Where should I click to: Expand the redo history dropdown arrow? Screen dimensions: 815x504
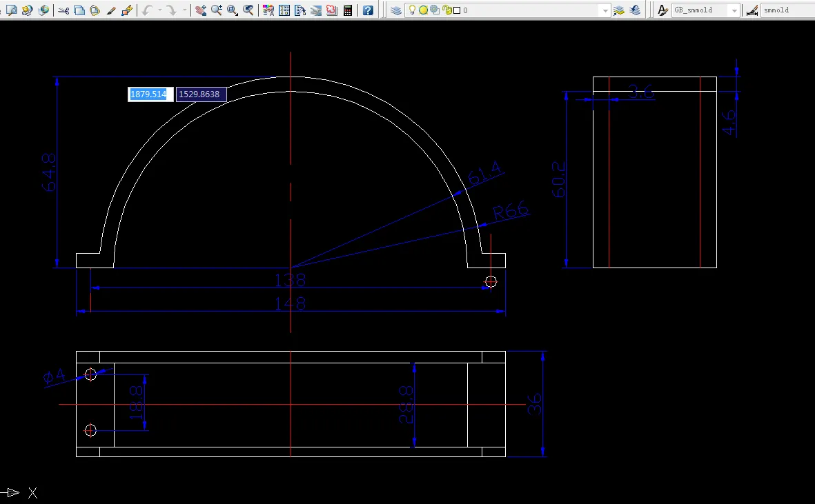[184, 10]
